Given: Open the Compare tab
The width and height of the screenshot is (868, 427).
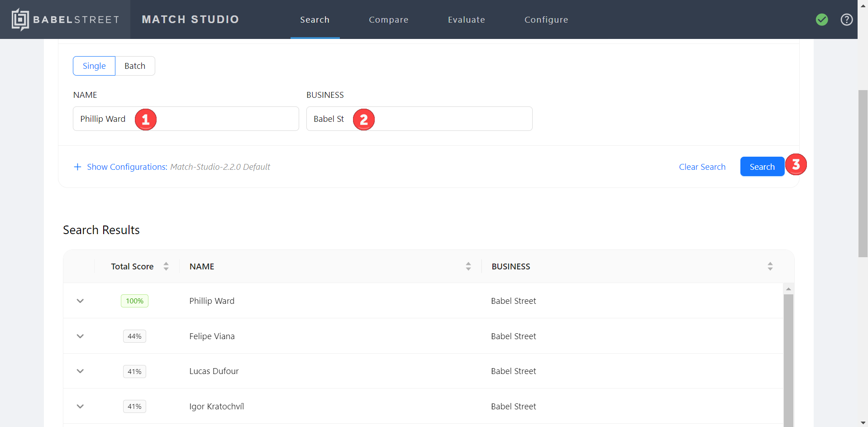Looking at the screenshot, I should coord(389,19).
